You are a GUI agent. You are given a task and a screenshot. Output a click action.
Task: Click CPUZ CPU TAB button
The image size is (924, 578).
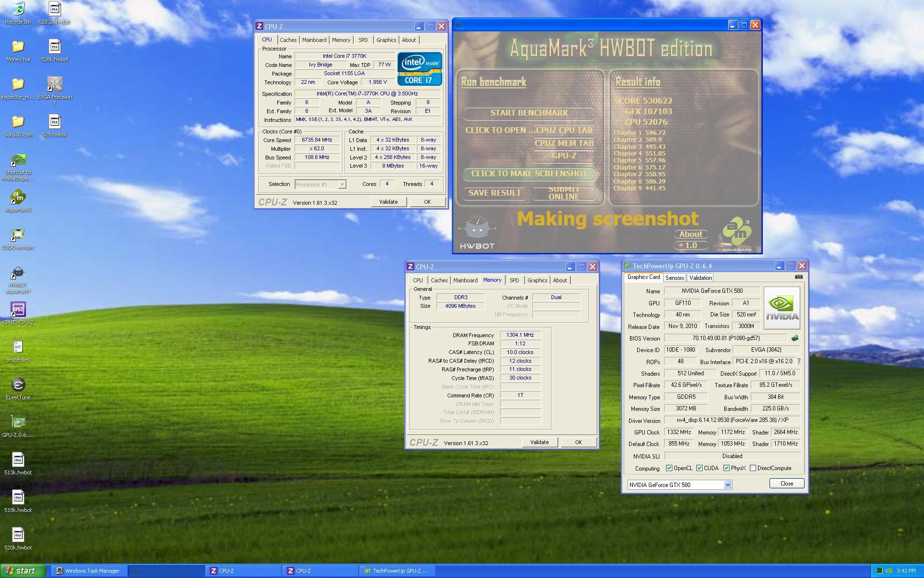(564, 130)
